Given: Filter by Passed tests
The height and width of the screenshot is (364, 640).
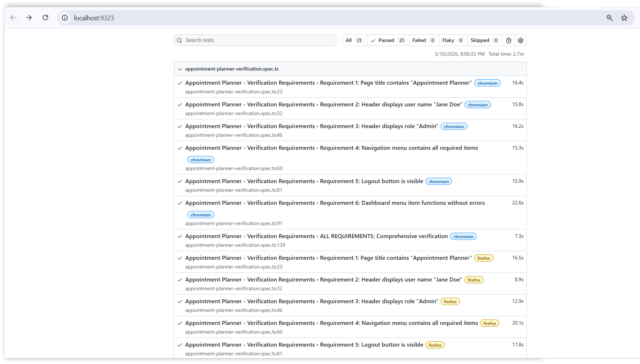Looking at the screenshot, I should [x=388, y=40].
